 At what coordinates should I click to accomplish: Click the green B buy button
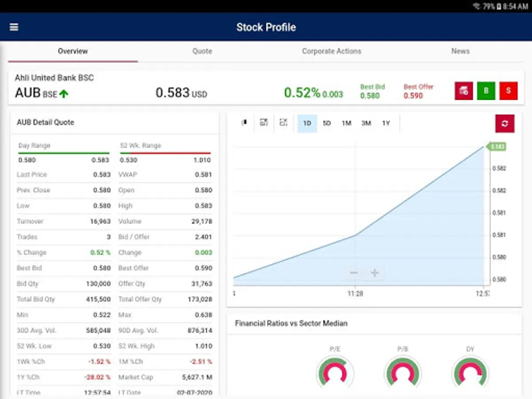click(486, 91)
